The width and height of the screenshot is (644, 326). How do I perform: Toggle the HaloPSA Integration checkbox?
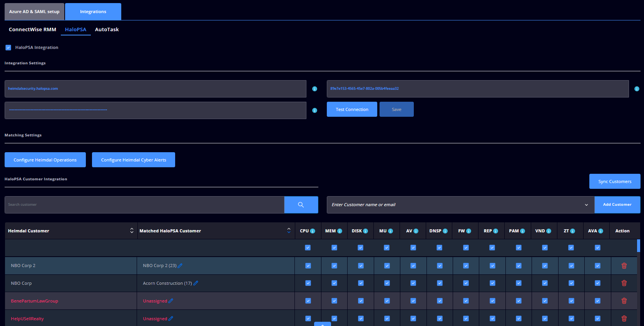[8, 48]
